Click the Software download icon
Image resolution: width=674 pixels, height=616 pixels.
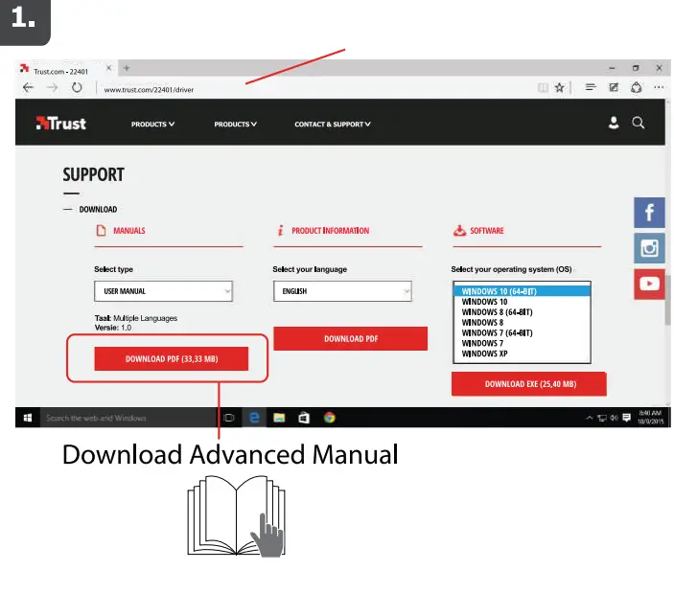459,231
